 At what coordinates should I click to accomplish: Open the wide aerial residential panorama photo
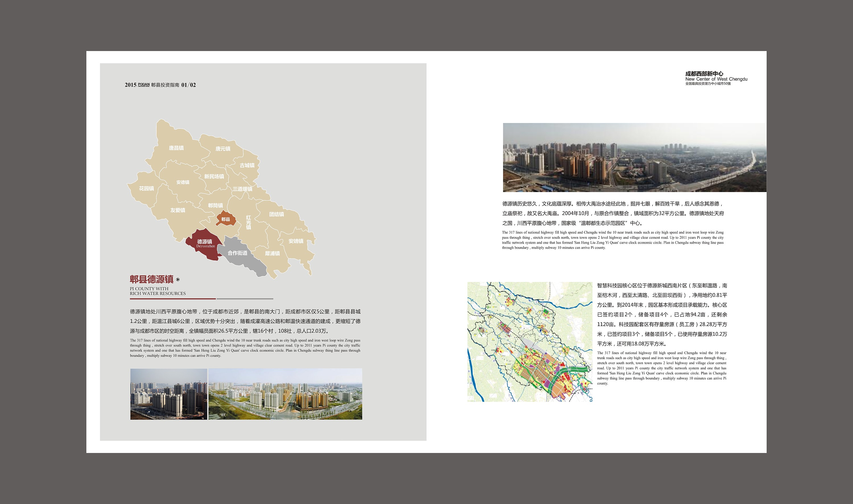pyautogui.click(x=285, y=394)
